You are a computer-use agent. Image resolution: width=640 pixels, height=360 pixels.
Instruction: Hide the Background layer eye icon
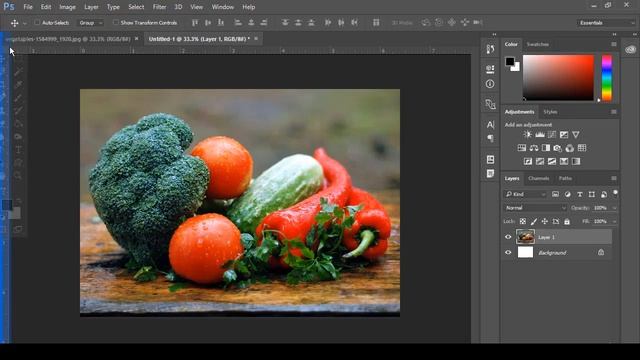(x=508, y=253)
